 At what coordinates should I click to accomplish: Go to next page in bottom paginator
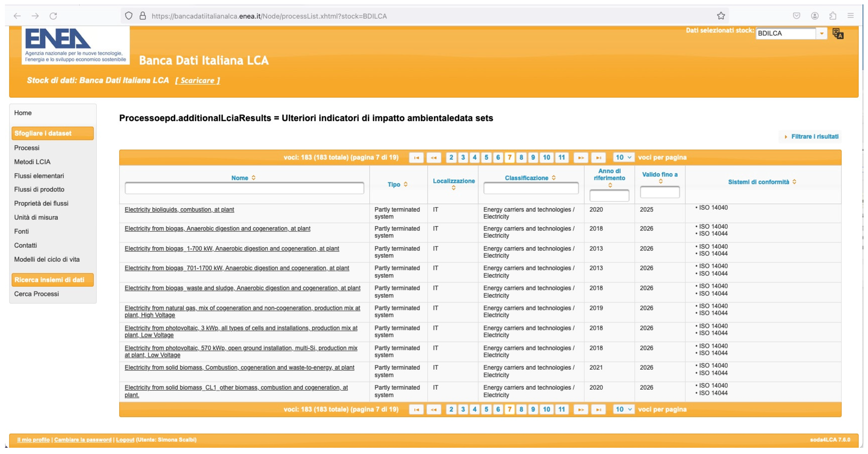581,409
